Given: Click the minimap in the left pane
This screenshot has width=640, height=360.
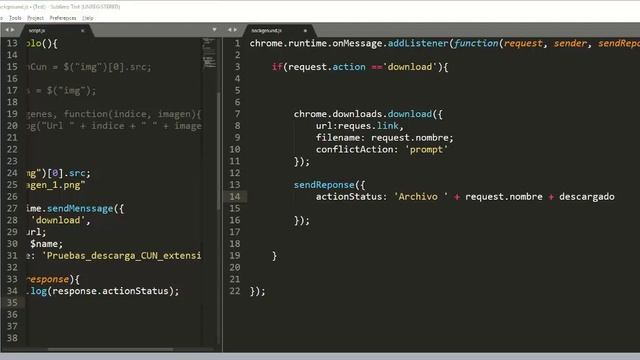Looking at the screenshot, I should coord(209,53).
